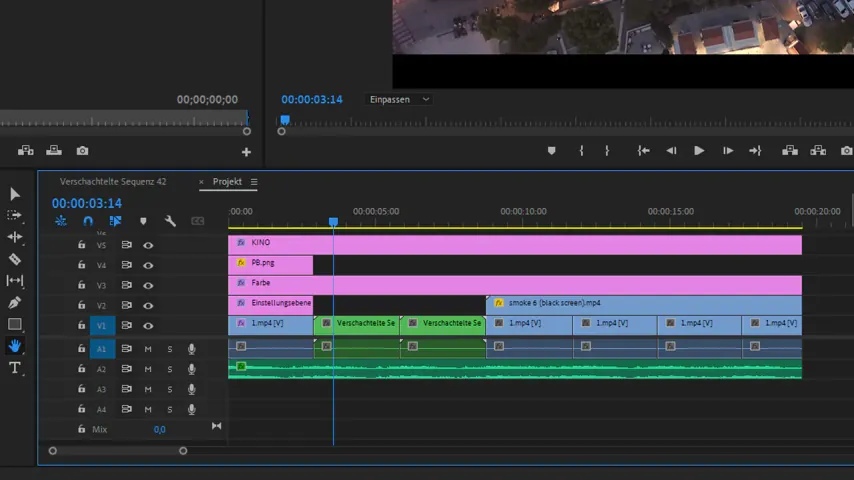Toggle snapping magnet in timeline
This screenshot has width=854, height=480.
(x=88, y=221)
